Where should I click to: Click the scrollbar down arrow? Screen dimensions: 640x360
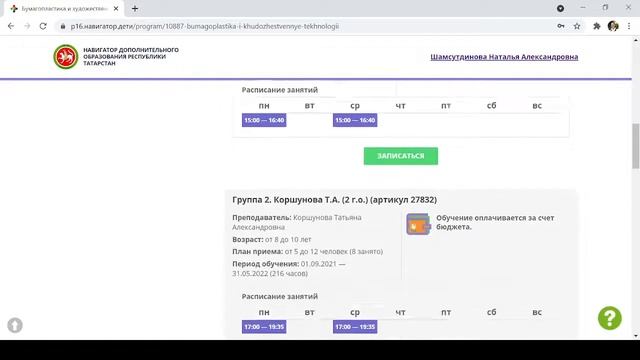point(636,336)
